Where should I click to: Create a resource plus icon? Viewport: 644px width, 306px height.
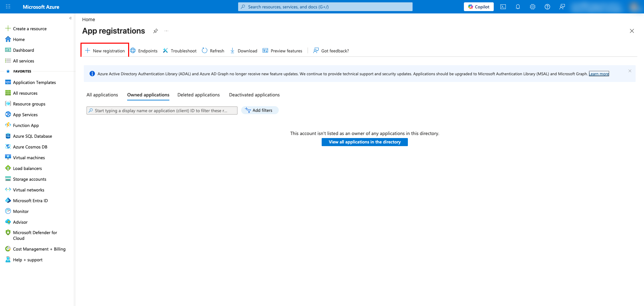click(x=8, y=29)
